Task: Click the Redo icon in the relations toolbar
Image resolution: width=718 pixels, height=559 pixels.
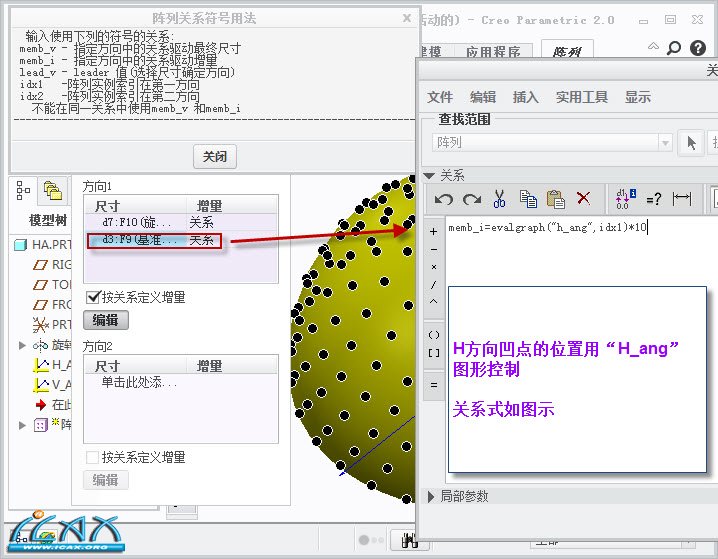Action: (x=472, y=199)
